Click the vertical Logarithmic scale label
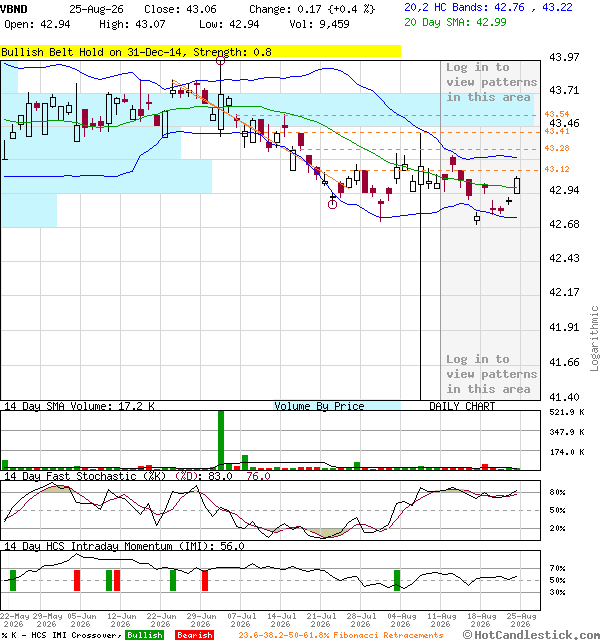Screen dimensions: 600x640 [x=594, y=338]
